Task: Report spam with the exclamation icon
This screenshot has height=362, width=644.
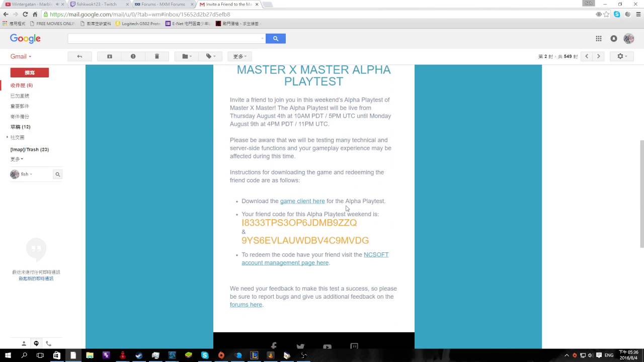Action: (133, 56)
